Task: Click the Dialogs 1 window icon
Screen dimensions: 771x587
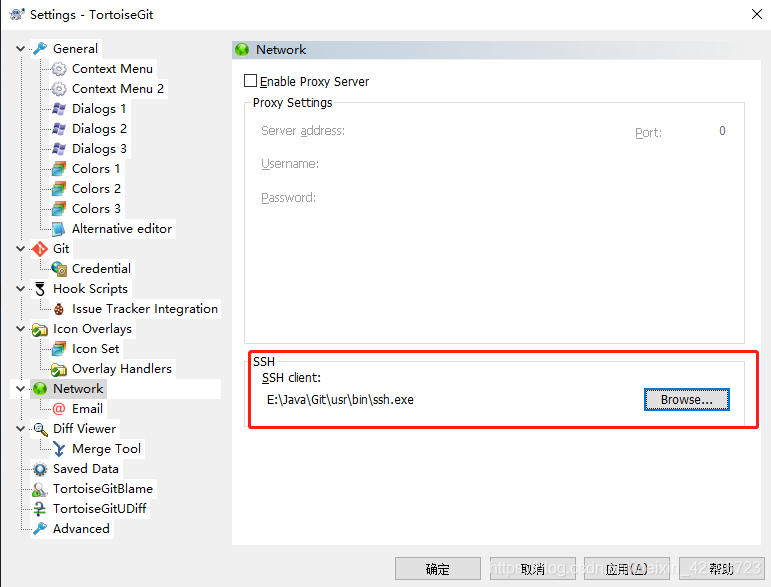Action: coord(59,109)
